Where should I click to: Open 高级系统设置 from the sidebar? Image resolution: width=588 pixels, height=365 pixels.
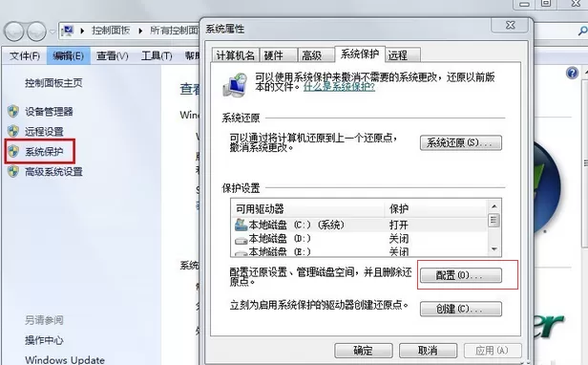(53, 172)
